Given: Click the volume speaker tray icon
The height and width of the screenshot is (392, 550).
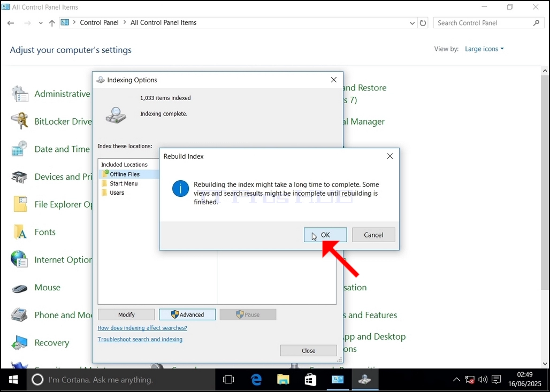Looking at the screenshot, I should 483,379.
